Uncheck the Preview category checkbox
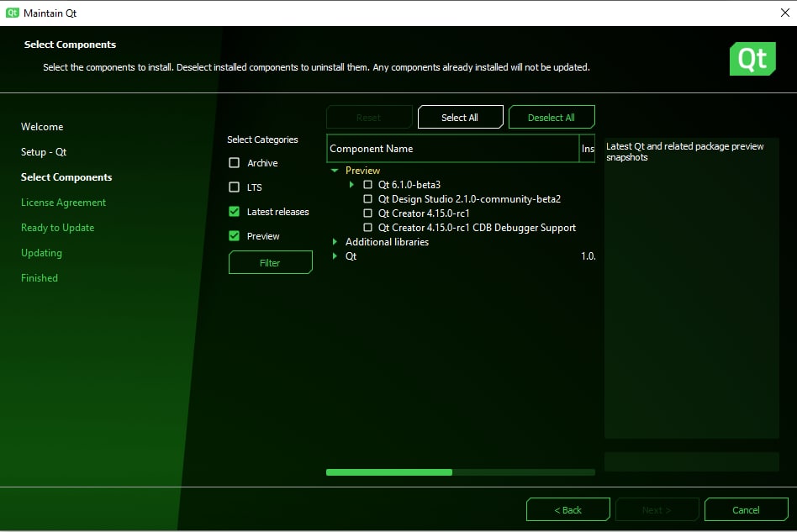Screen dimensions: 797x532 (x=234, y=236)
